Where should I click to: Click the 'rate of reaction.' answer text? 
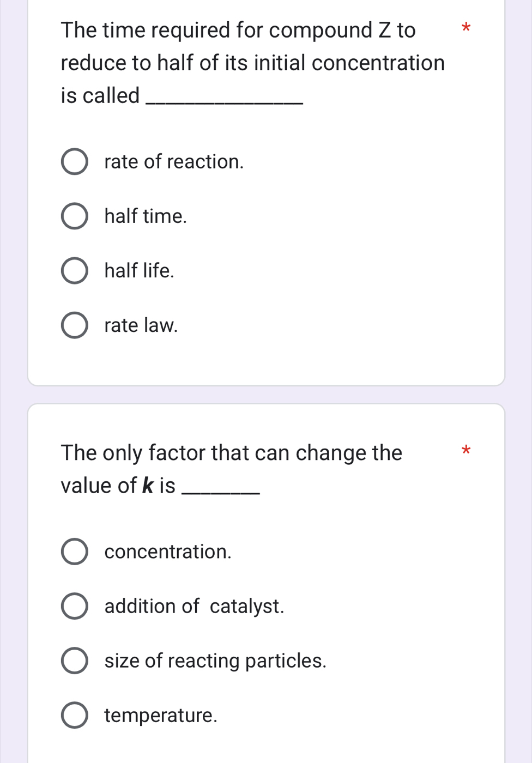pos(174,162)
